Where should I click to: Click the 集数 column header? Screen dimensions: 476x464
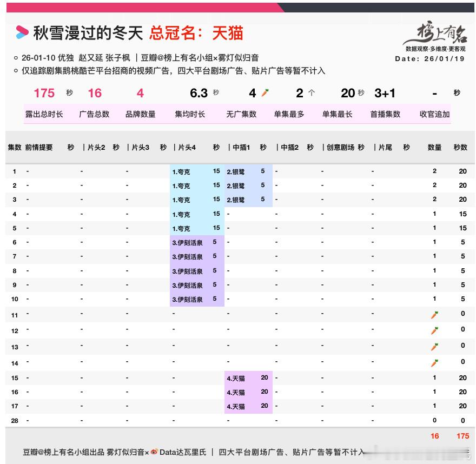coord(15,147)
